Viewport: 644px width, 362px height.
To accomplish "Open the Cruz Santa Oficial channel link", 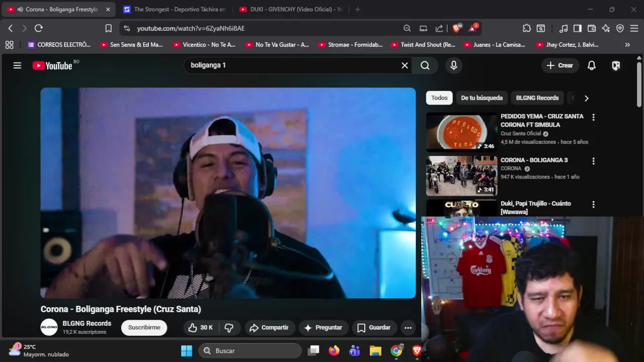I will (521, 134).
